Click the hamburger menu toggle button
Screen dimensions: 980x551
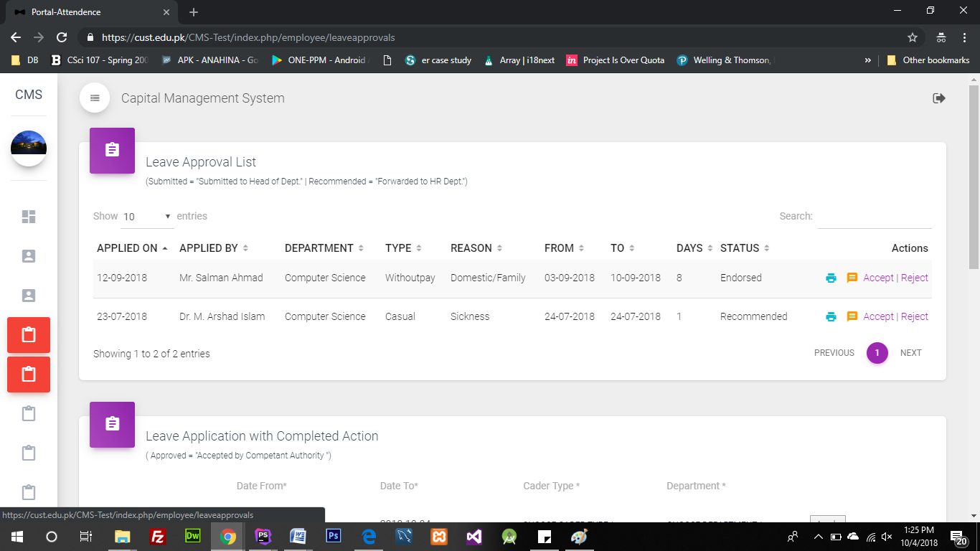95,98
